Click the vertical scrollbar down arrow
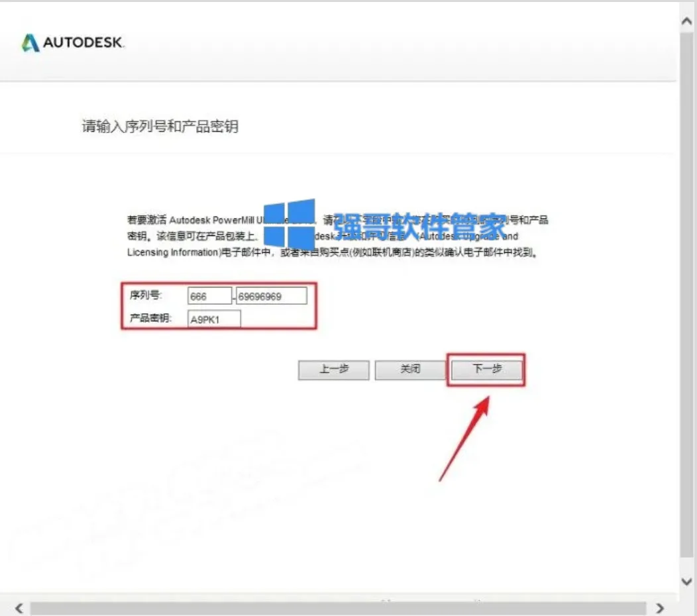This screenshot has height=616, width=697. click(x=687, y=581)
